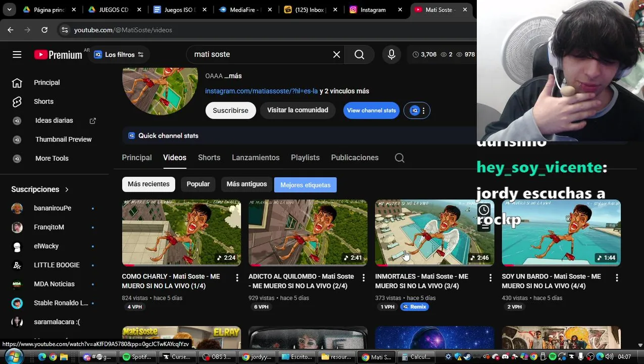This screenshot has width=644, height=364.
Task: Open the vidIQ three-dot channel menu button
Action: [x=417, y=110]
